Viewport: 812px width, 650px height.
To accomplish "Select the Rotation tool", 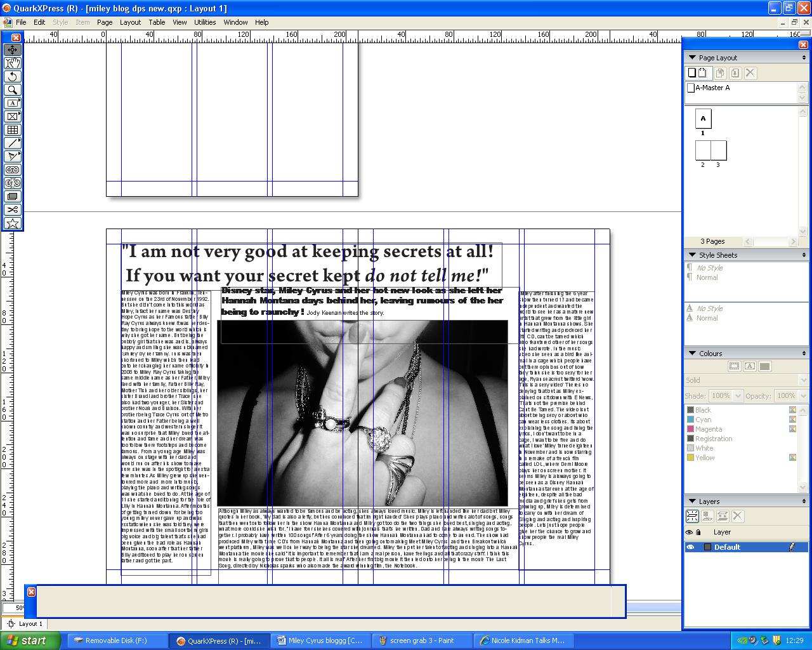I will point(13,76).
